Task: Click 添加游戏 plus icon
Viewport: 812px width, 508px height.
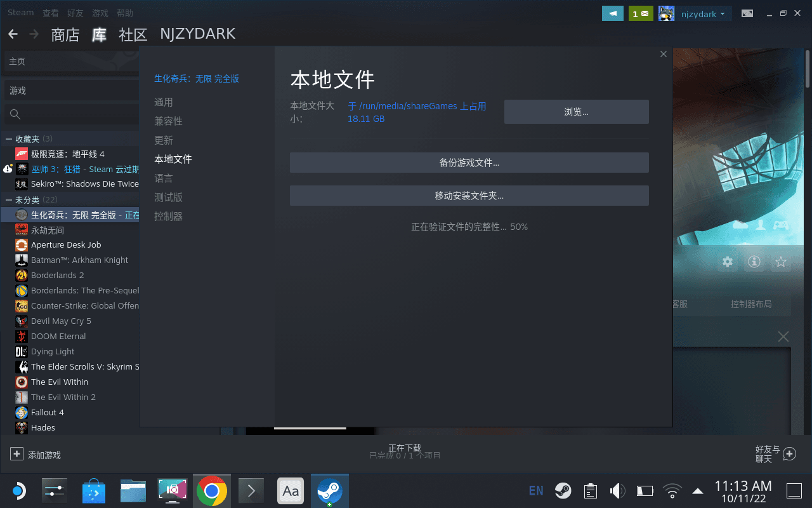Action: click(16, 454)
